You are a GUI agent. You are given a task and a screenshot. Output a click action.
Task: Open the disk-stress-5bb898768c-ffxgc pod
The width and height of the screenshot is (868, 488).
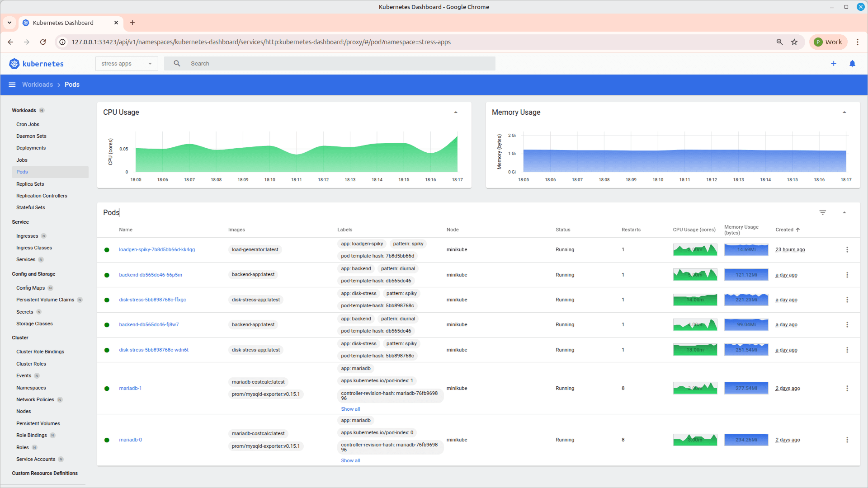tap(153, 300)
